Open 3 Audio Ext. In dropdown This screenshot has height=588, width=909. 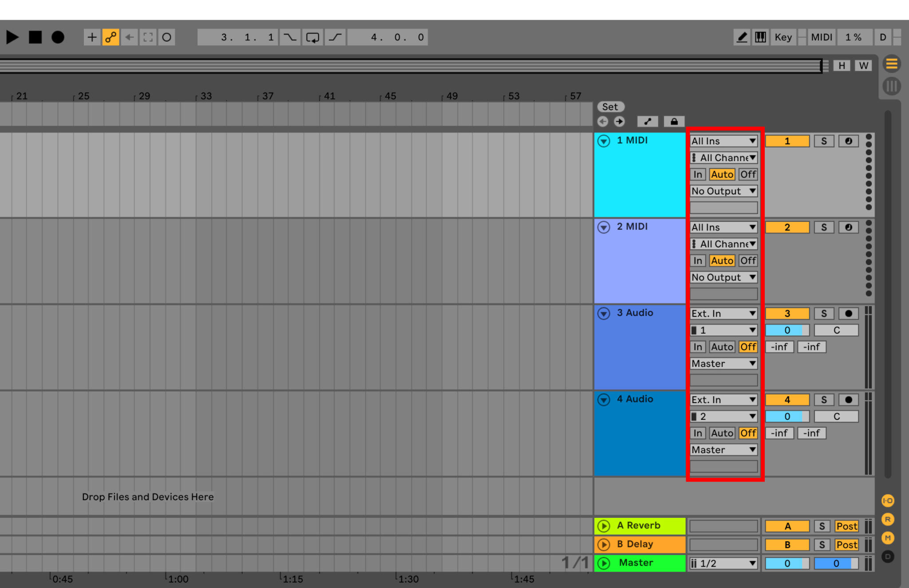pyautogui.click(x=723, y=314)
